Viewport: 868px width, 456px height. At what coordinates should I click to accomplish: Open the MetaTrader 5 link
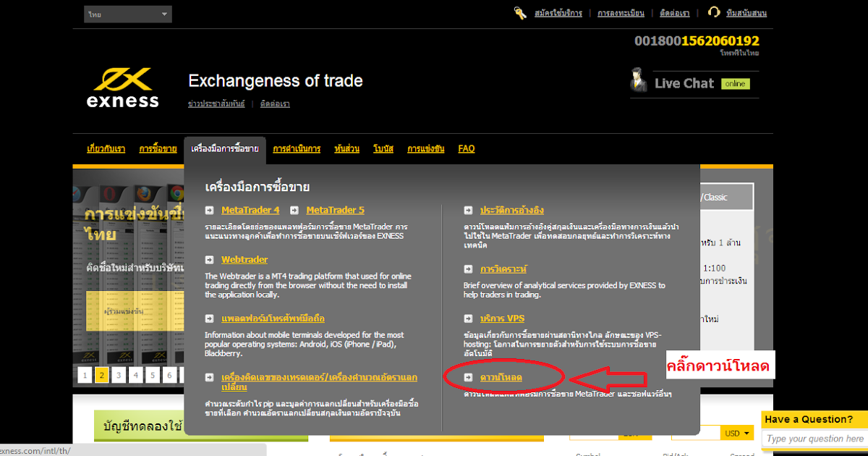click(336, 211)
